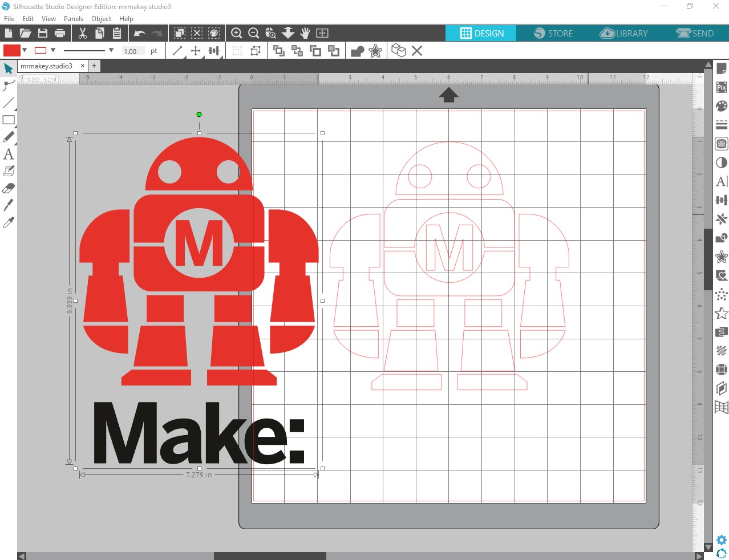Open the Offset panel on right sidebar
This screenshot has height=560, width=729.
pos(722,257)
